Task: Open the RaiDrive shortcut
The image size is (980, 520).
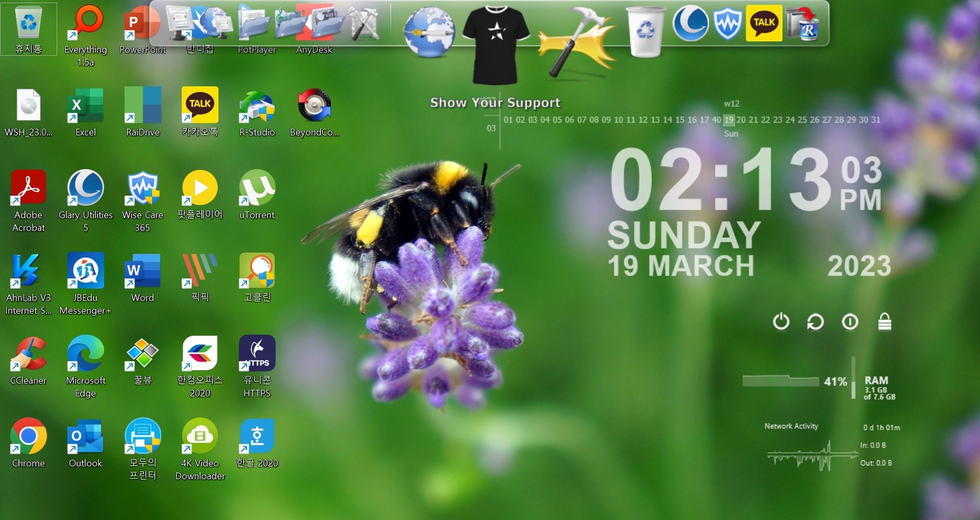Action: (143, 112)
